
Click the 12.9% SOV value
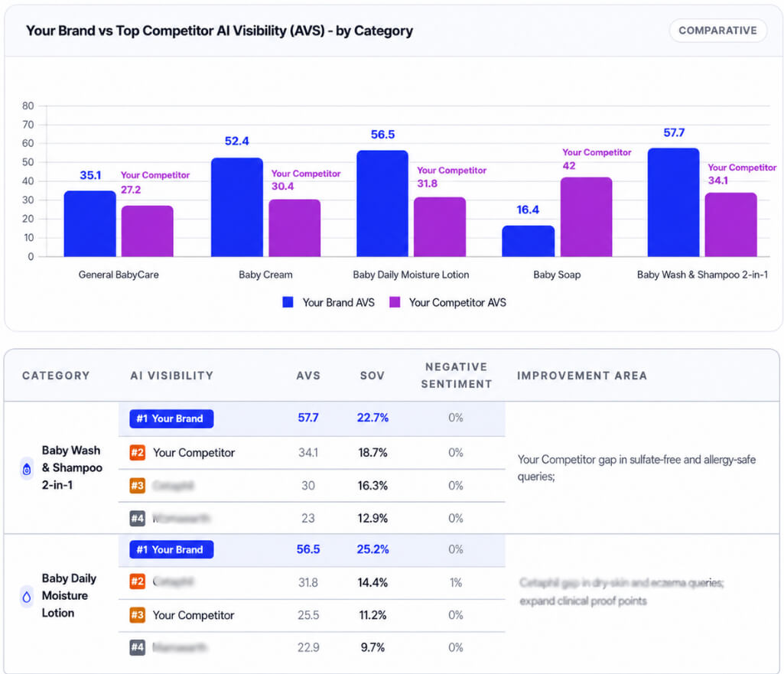372,518
